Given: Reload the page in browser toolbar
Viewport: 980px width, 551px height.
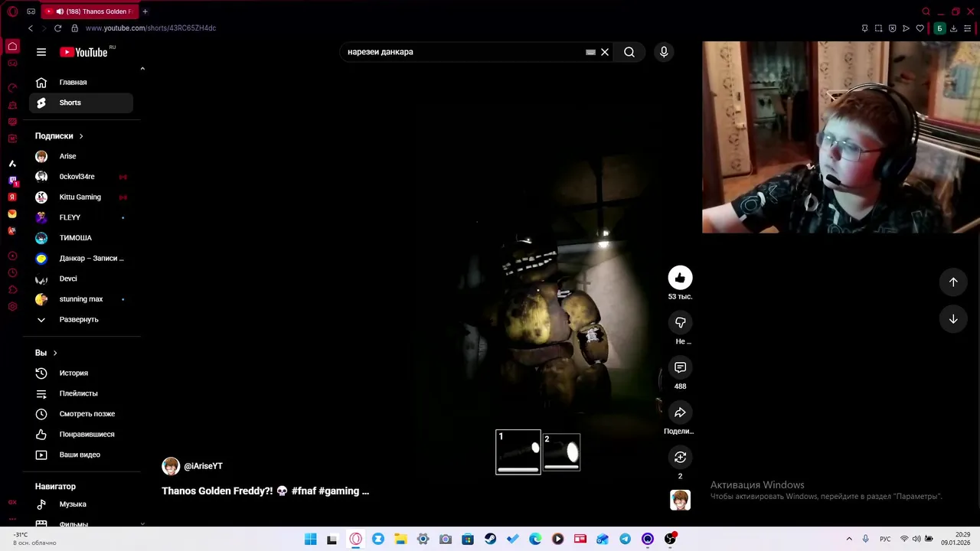Looking at the screenshot, I should (57, 28).
